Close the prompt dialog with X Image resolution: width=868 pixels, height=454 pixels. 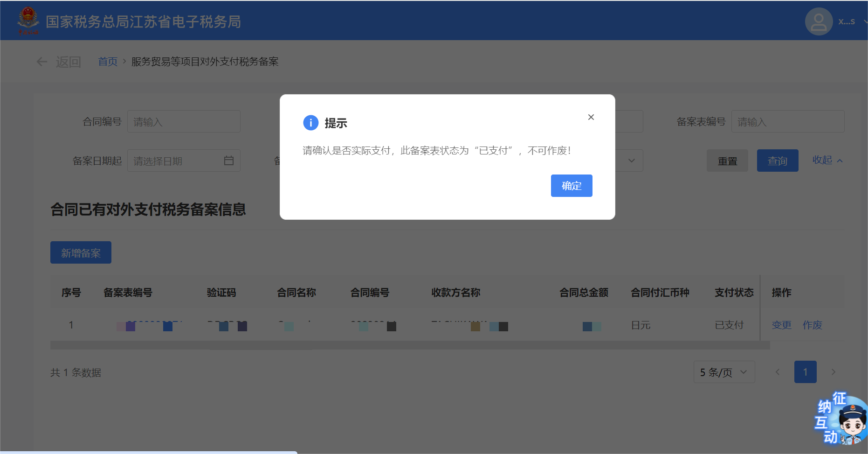tap(591, 117)
